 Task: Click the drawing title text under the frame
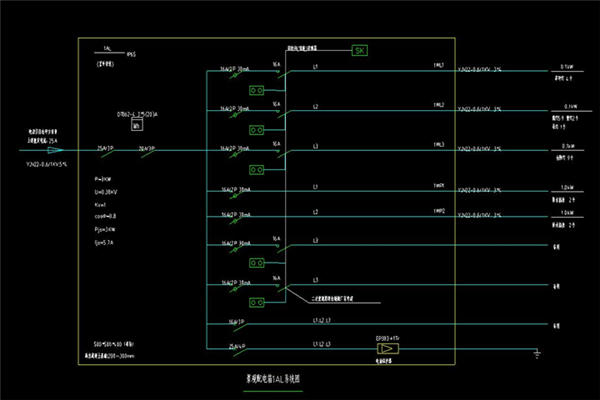(273, 379)
